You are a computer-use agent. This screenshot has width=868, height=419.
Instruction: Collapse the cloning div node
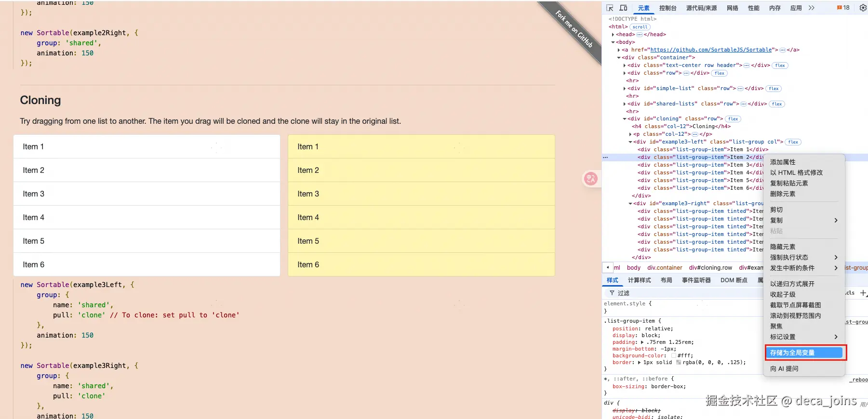[625, 119]
